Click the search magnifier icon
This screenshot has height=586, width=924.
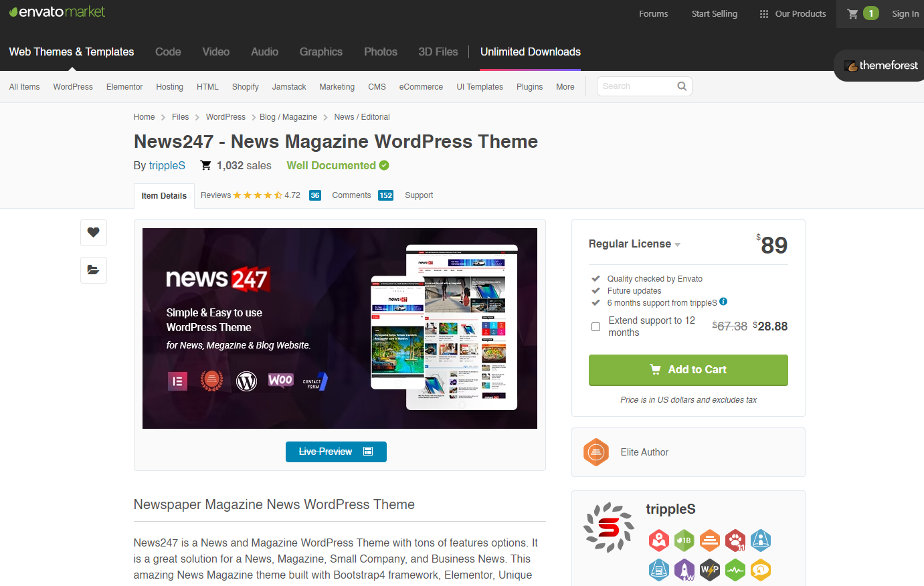tap(682, 86)
